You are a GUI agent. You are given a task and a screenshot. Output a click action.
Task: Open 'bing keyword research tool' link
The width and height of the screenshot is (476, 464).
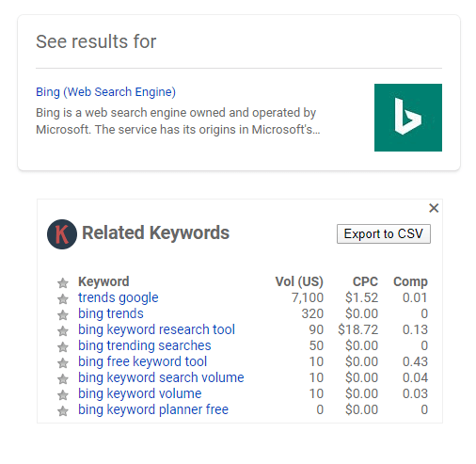156,329
